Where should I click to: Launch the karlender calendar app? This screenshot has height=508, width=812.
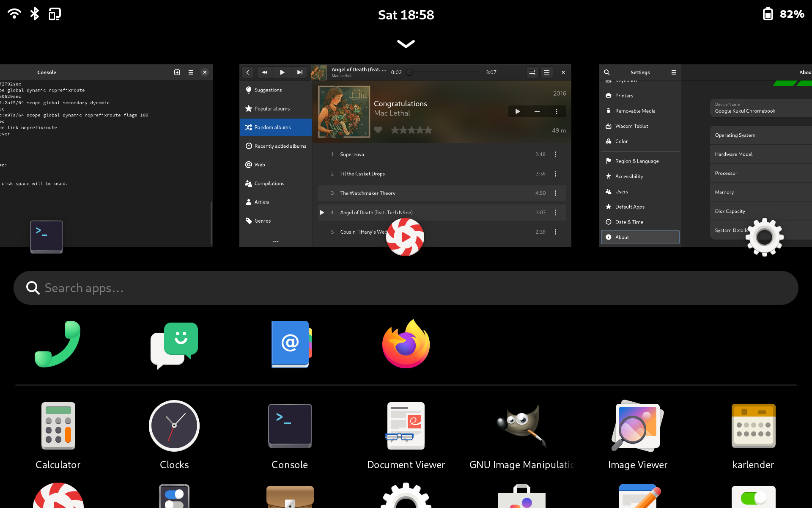coord(753,426)
